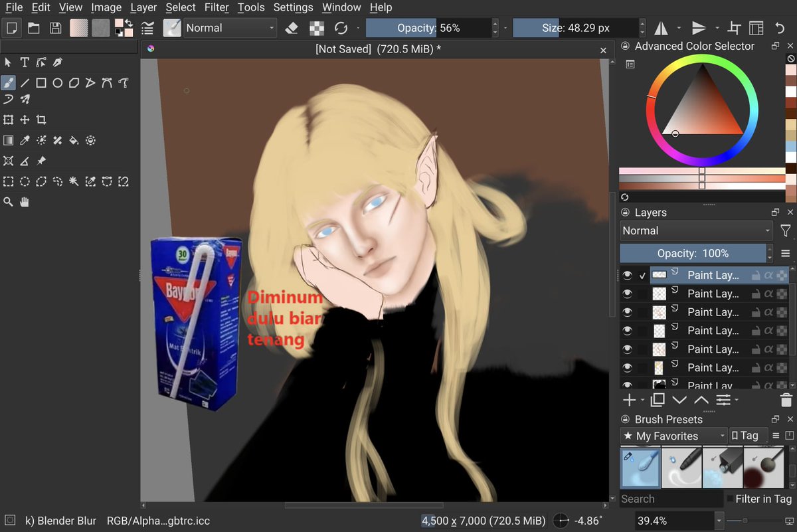Move layer down with chevron icon
The height and width of the screenshot is (532, 797).
click(679, 400)
